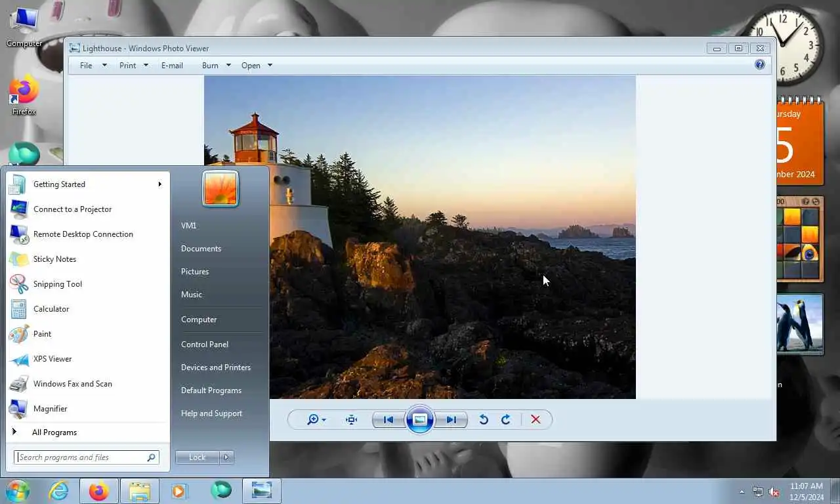Open the File menu in Photo Viewer

pos(93,65)
